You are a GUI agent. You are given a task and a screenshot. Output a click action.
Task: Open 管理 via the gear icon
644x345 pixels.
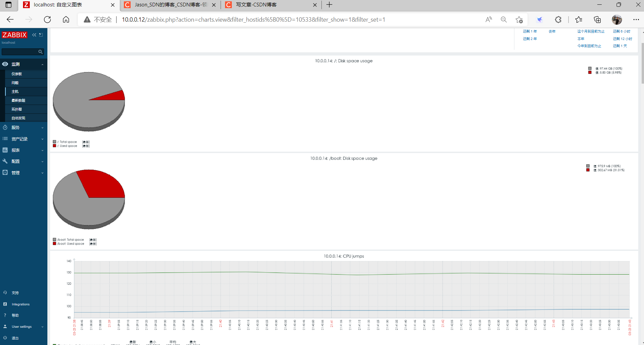pos(5,173)
